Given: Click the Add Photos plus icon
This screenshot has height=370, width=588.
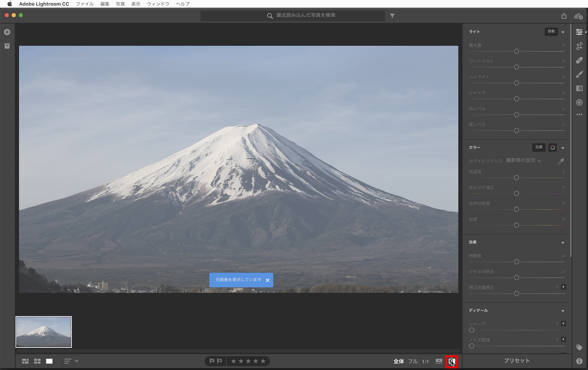Looking at the screenshot, I should coord(7,32).
